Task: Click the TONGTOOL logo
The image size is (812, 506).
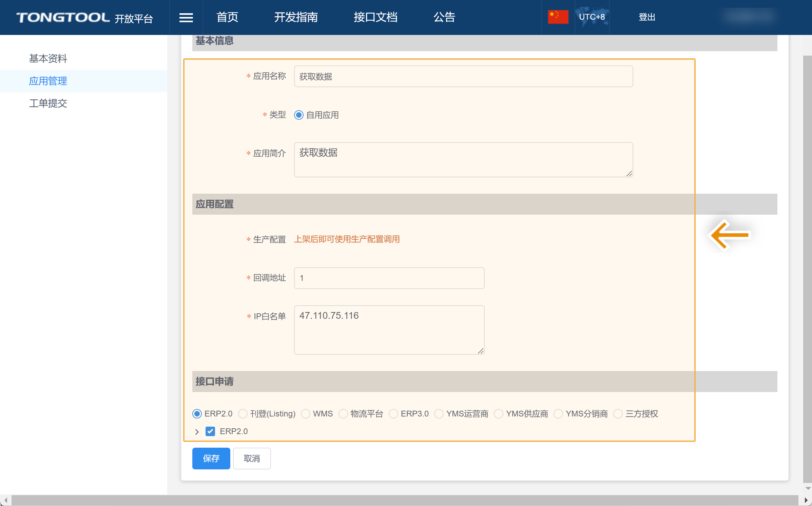Action: [x=63, y=17]
